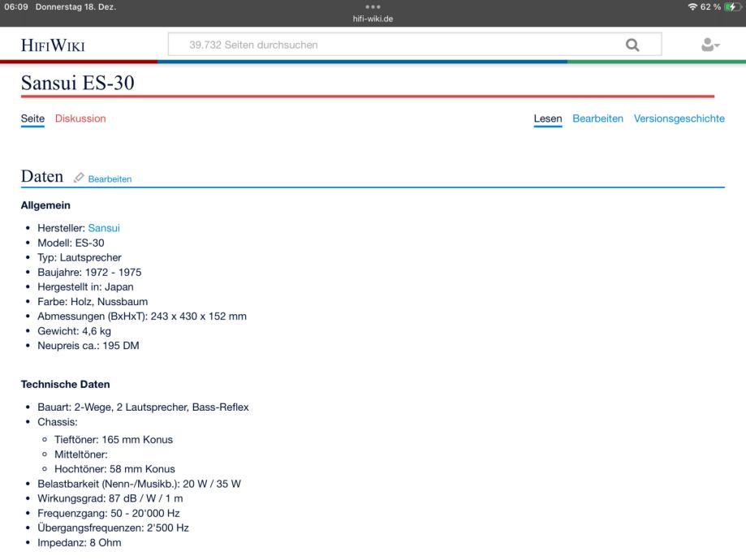Click the 'Chassis:' list entry
The image size is (746, 560).
click(x=58, y=422)
